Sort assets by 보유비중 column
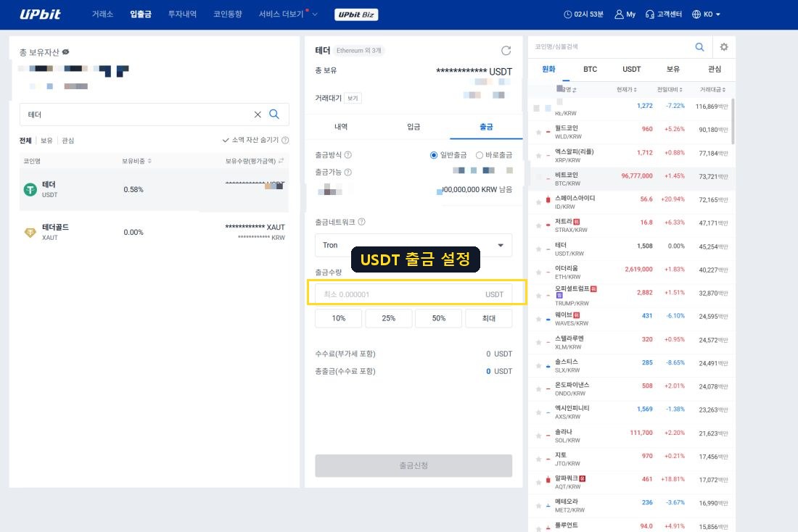The width and height of the screenshot is (798, 532). [x=136, y=161]
